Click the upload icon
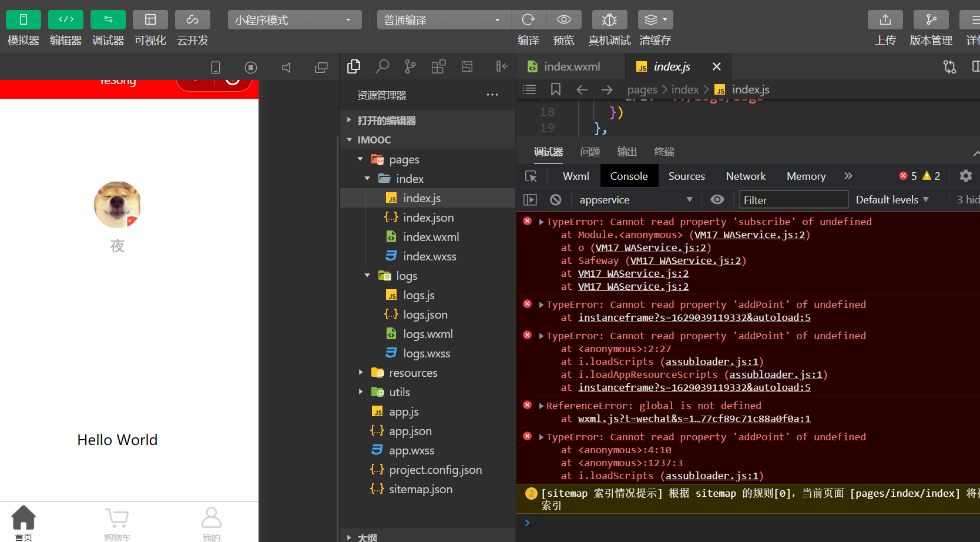Image resolution: width=980 pixels, height=542 pixels. coord(885,19)
